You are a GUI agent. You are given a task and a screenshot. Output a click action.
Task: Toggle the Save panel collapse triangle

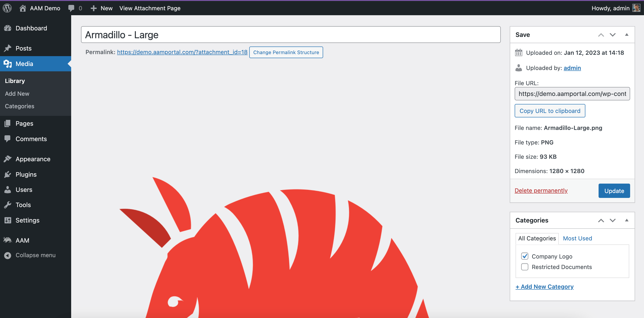627,35
